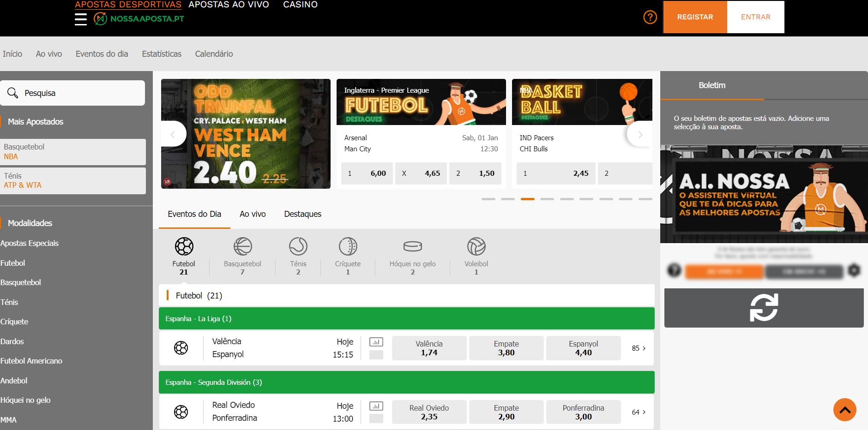Click the Pesquisa search field
Image resolution: width=868 pixels, height=430 pixels.
point(72,93)
